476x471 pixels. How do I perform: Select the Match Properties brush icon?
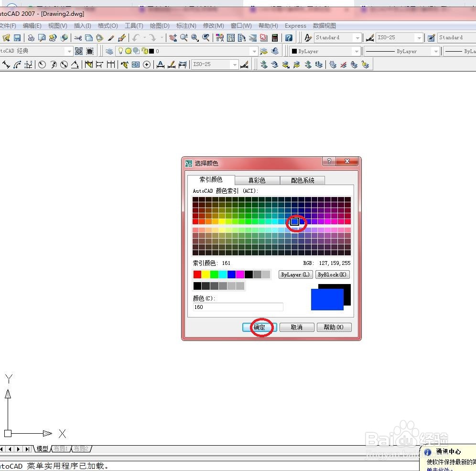111,38
